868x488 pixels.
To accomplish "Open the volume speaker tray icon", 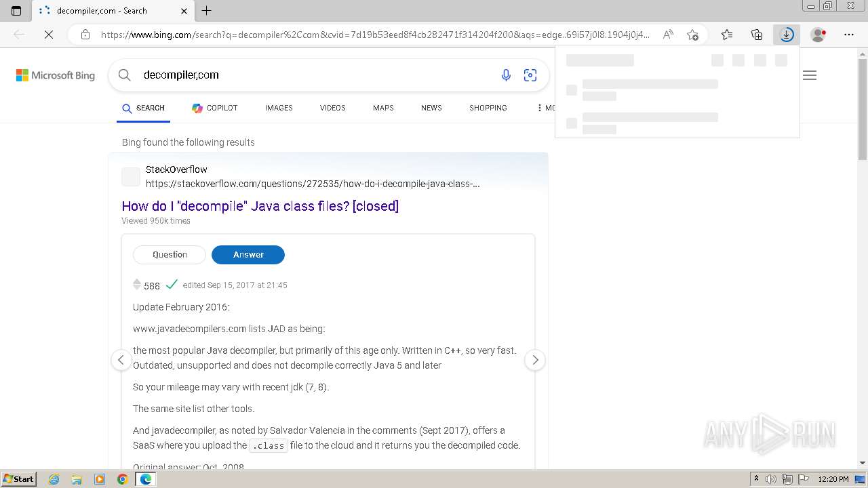I will point(771,479).
